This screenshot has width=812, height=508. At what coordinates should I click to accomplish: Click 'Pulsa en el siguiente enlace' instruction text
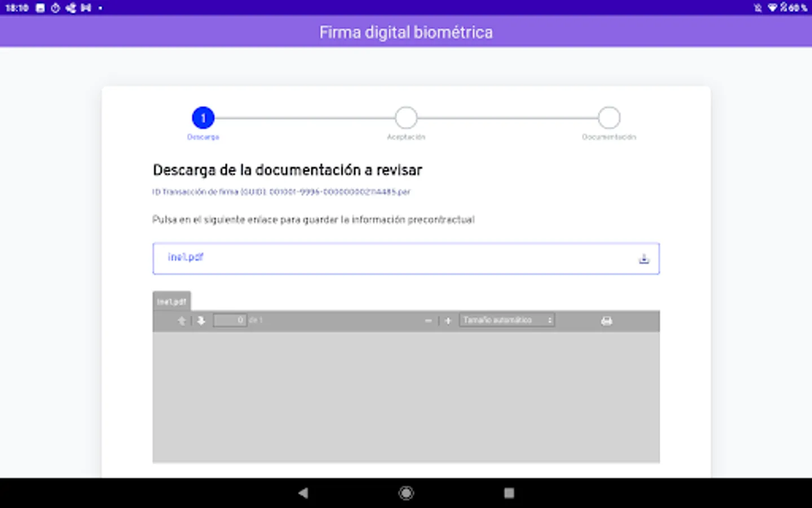[x=314, y=220]
